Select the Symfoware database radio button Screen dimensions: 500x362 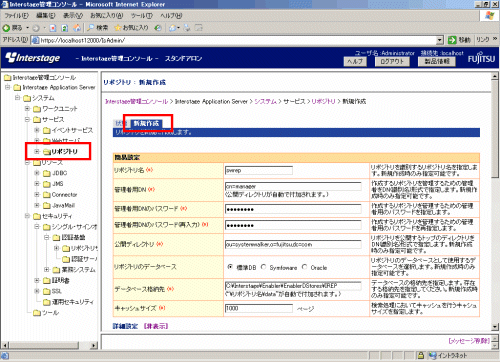point(264,267)
